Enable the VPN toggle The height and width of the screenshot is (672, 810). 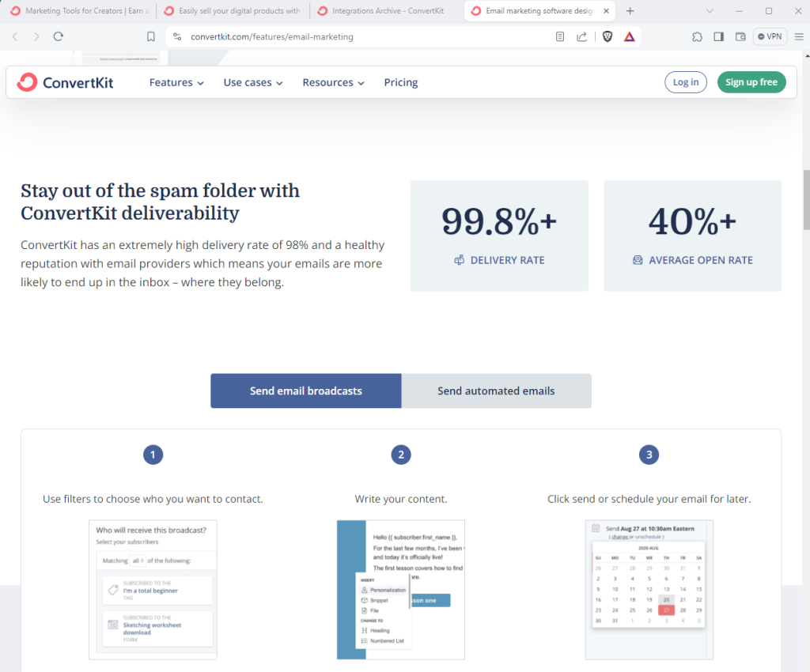click(x=769, y=36)
